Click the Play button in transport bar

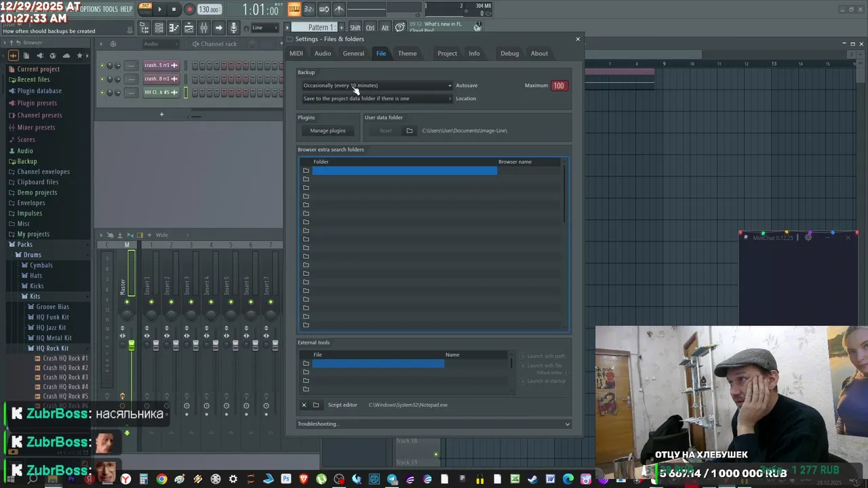[x=159, y=9]
